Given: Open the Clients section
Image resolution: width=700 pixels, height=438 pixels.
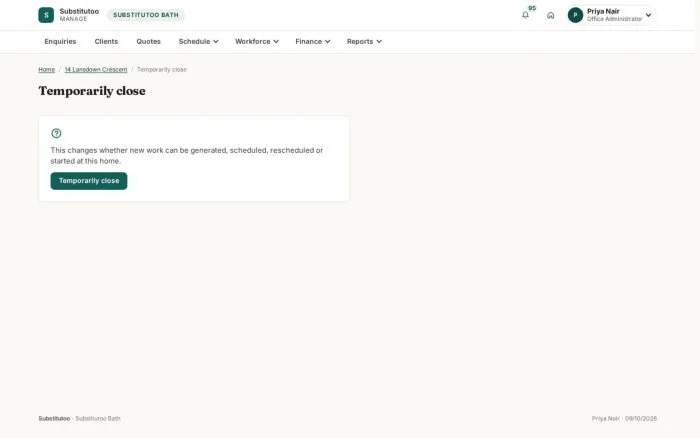Looking at the screenshot, I should pyautogui.click(x=106, y=42).
